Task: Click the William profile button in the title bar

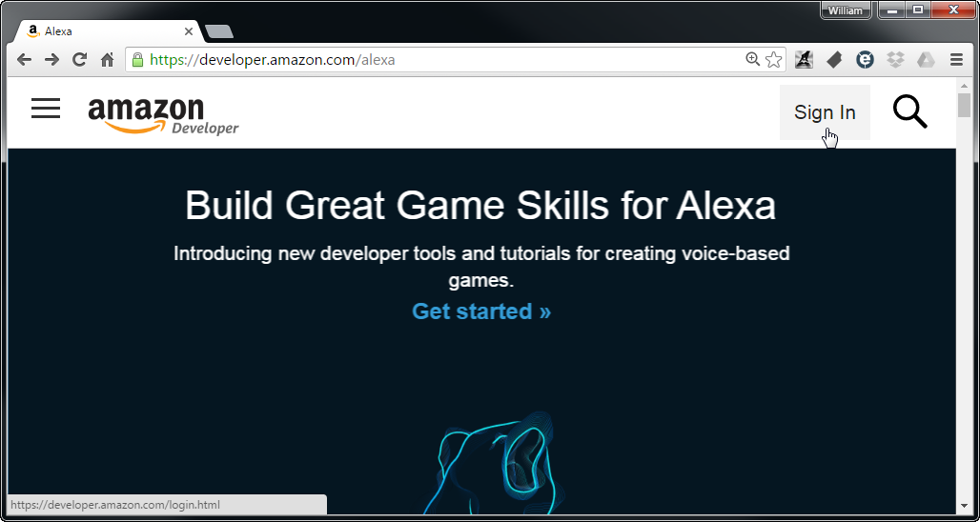Action: [846, 10]
